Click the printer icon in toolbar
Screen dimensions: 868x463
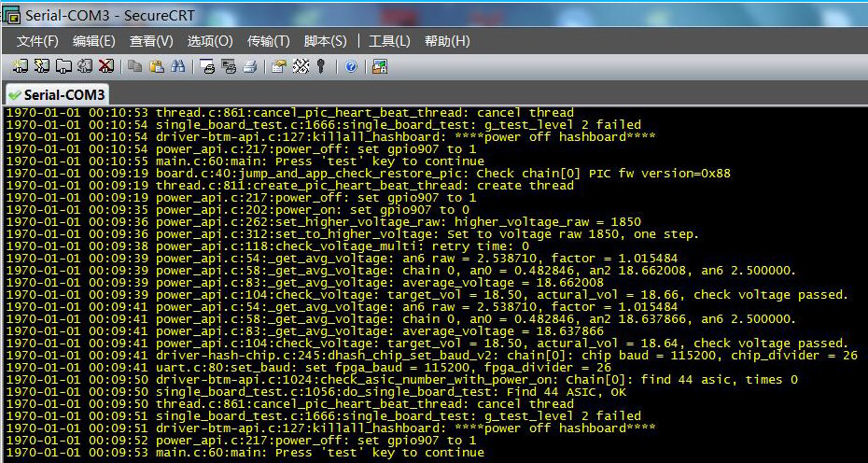pos(250,67)
